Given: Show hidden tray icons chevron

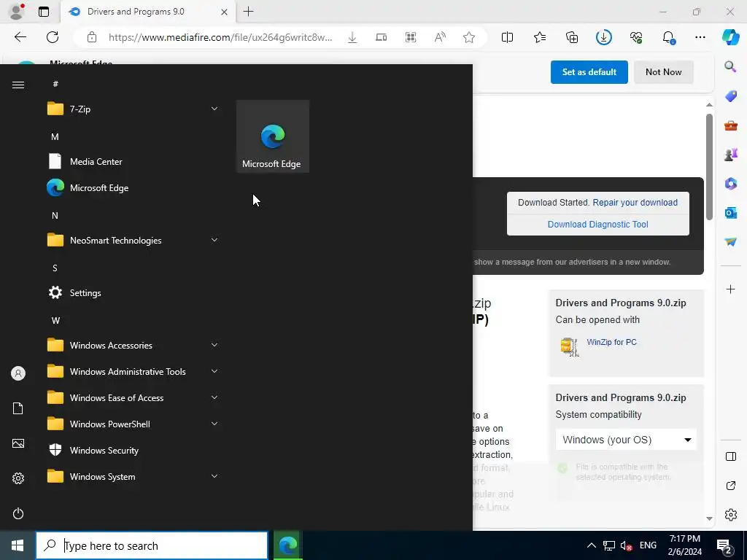Looking at the screenshot, I should [591, 545].
